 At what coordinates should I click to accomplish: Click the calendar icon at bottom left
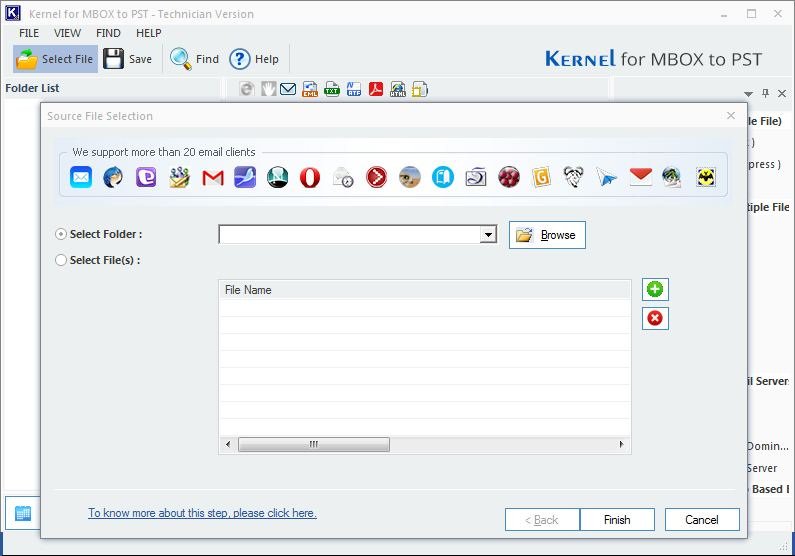pyautogui.click(x=23, y=513)
